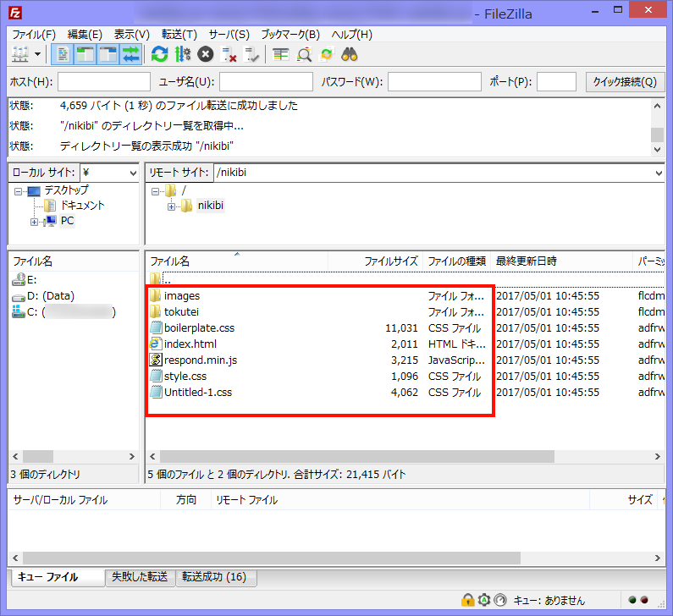Open the ヘルプ(H) menu
Screen dimensions: 673x616
click(x=352, y=35)
